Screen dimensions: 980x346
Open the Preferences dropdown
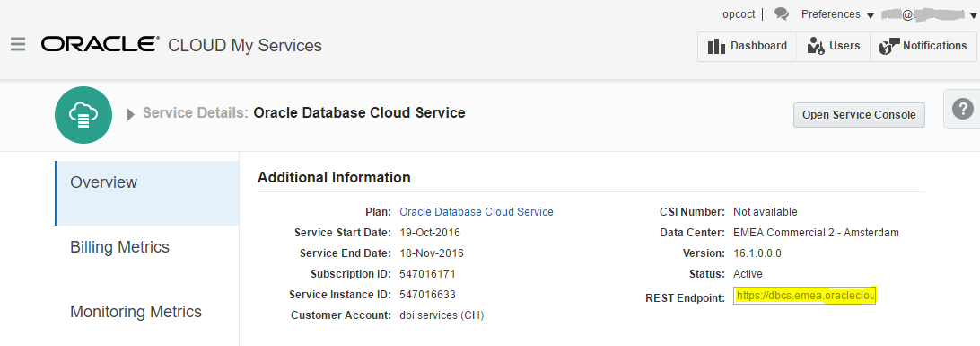pos(837,14)
